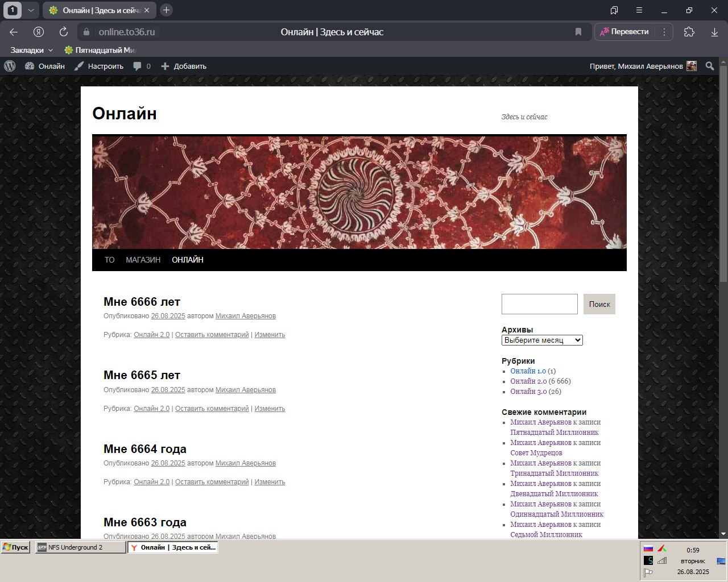Open the Пятнадцатый Ми... bookmark

pyautogui.click(x=100, y=50)
